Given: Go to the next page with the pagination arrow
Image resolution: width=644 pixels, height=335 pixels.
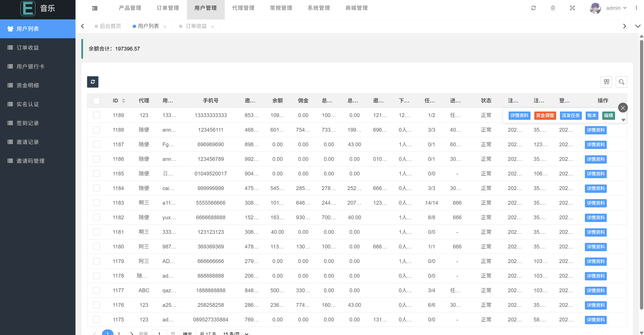Looking at the screenshot, I should coord(131,333).
